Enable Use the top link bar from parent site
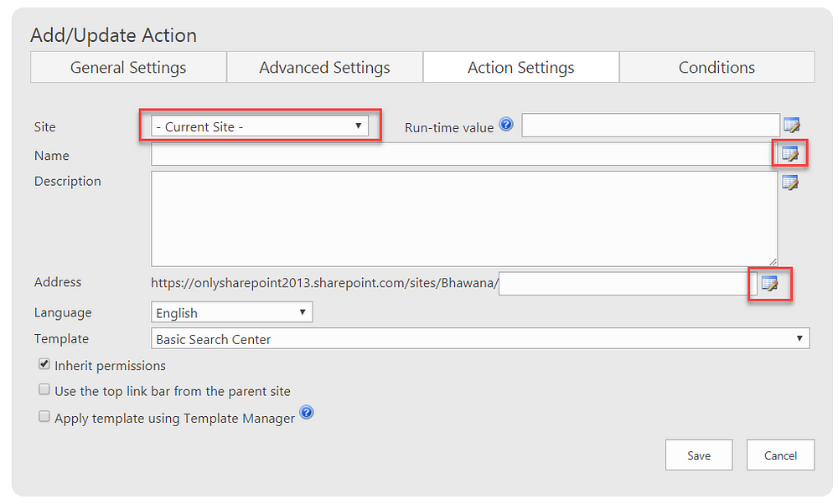Viewport: 838px width, 504px height. pos(44,389)
